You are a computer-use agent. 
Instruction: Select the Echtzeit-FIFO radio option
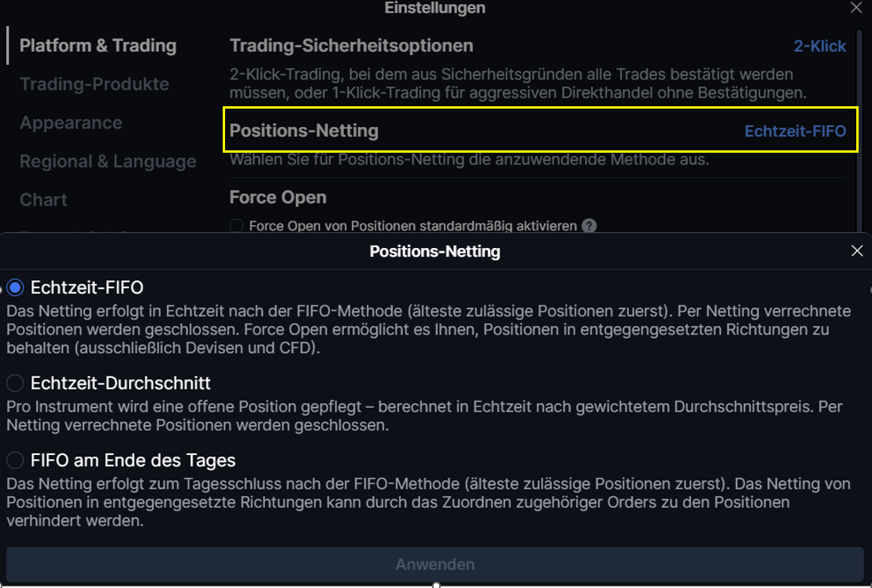[15, 287]
